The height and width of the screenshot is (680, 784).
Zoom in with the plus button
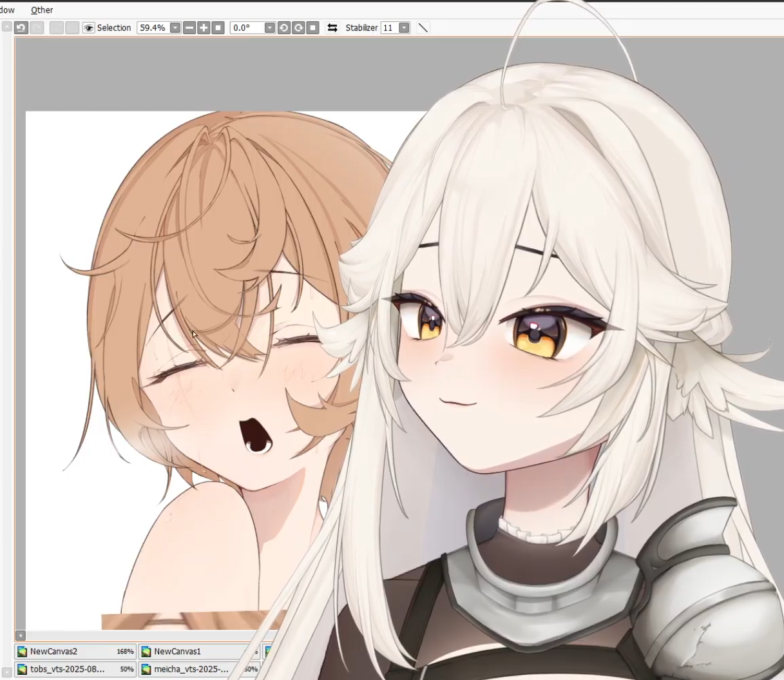tap(204, 28)
